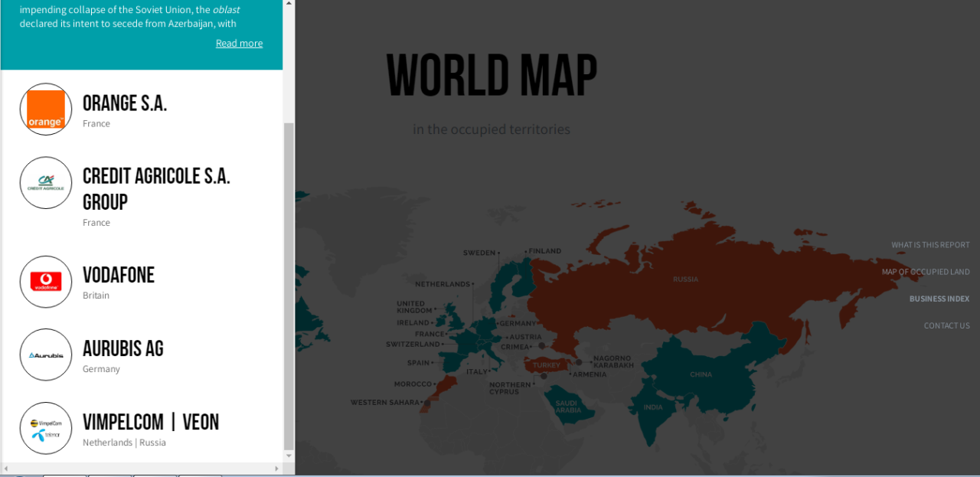The height and width of the screenshot is (477, 980).
Task: Click the Turkey label on the map
Action: coord(547,365)
